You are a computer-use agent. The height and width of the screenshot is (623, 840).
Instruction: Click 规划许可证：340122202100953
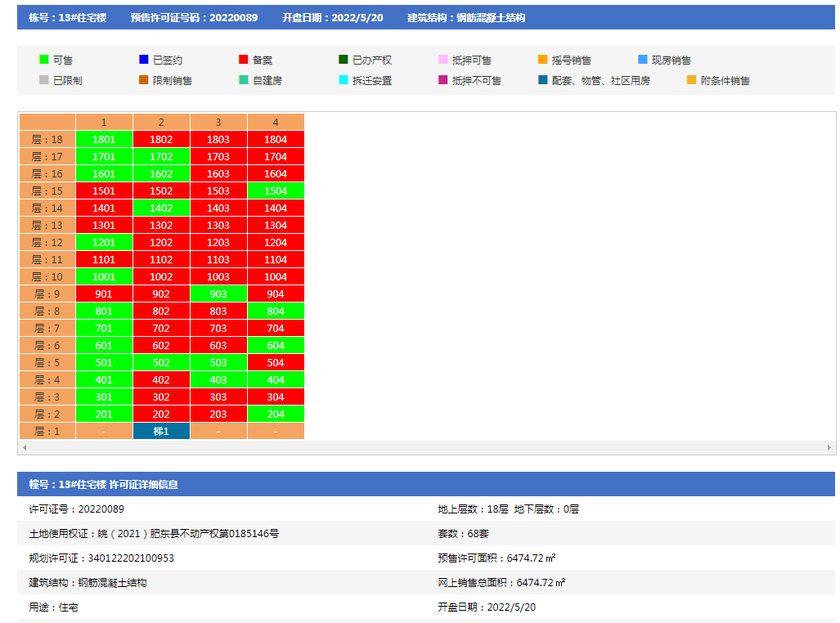[101, 558]
